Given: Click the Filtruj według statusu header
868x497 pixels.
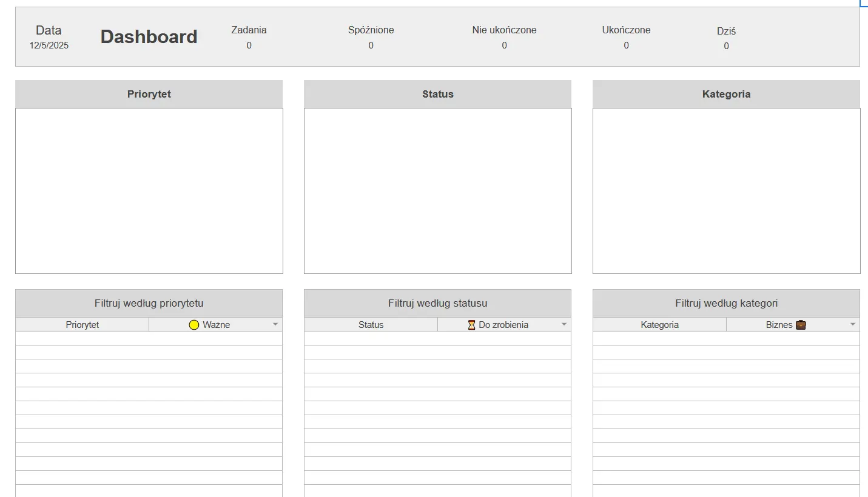Looking at the screenshot, I should pos(437,303).
